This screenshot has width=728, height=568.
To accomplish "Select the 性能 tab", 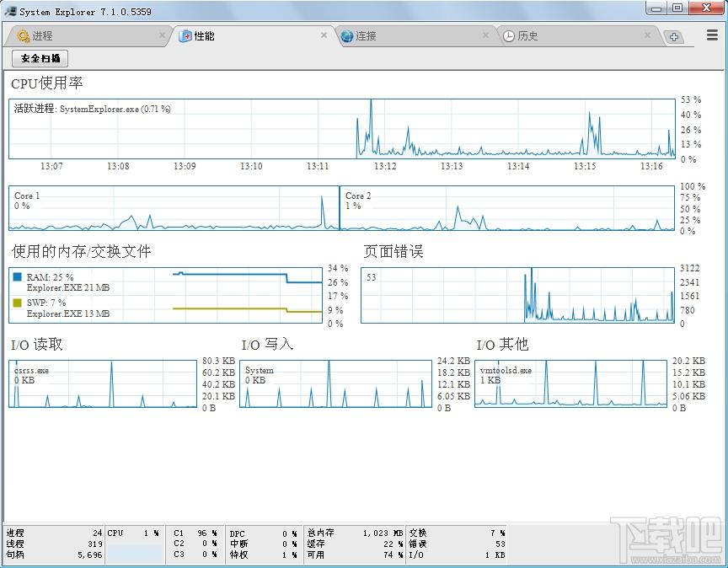I will point(253,35).
